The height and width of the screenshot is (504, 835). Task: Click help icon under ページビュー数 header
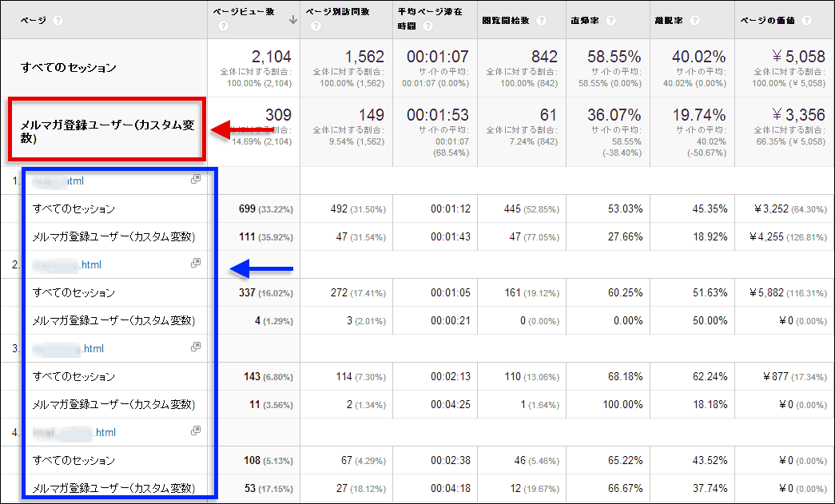click(x=223, y=26)
